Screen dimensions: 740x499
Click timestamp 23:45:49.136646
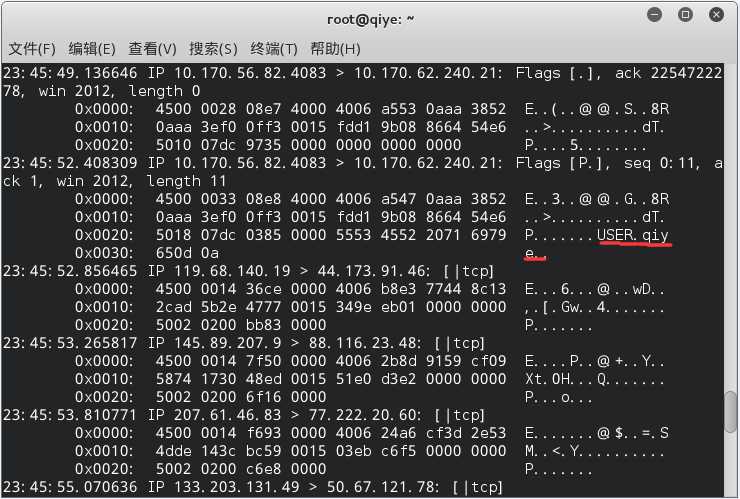[70, 73]
